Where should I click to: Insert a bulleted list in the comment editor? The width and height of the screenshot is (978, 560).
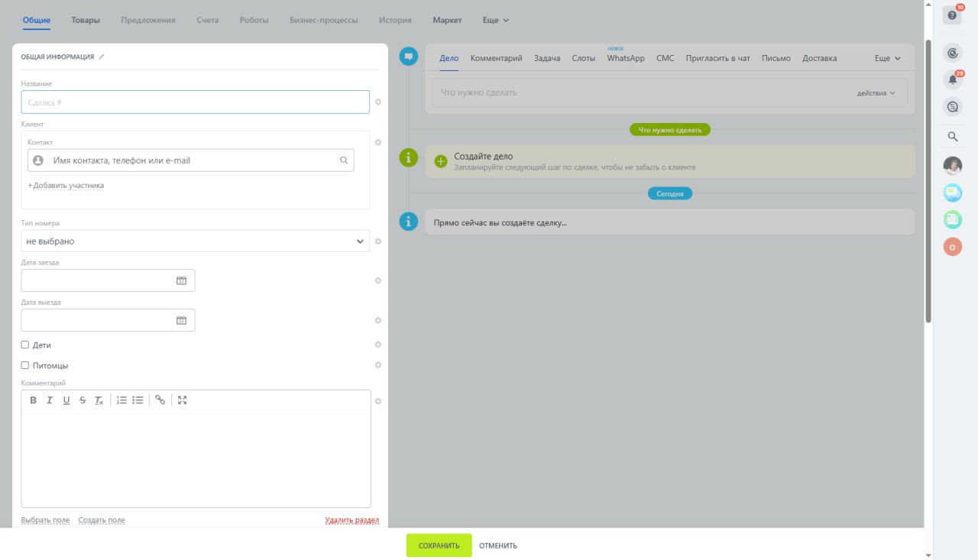click(138, 400)
